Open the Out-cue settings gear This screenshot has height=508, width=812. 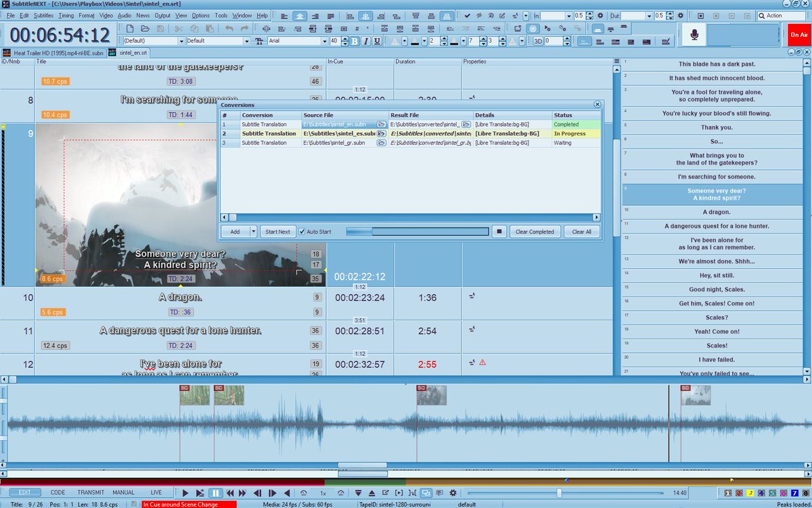(x=681, y=16)
